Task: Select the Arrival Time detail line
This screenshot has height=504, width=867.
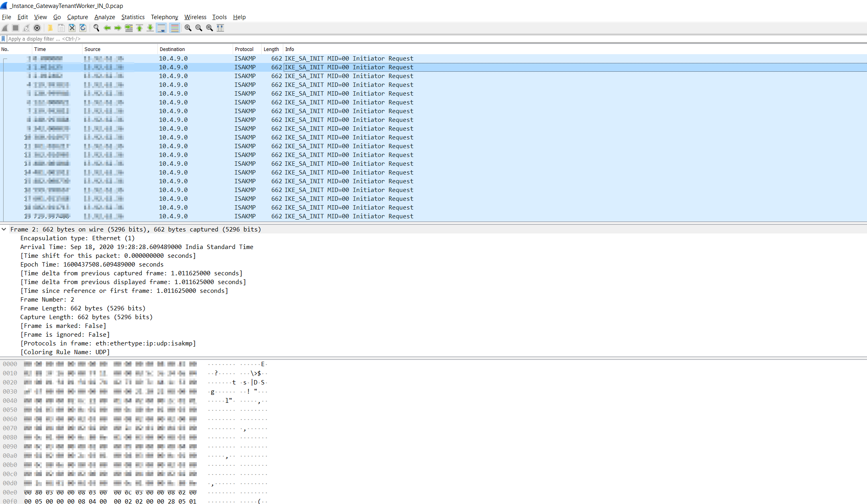Action: (x=137, y=247)
